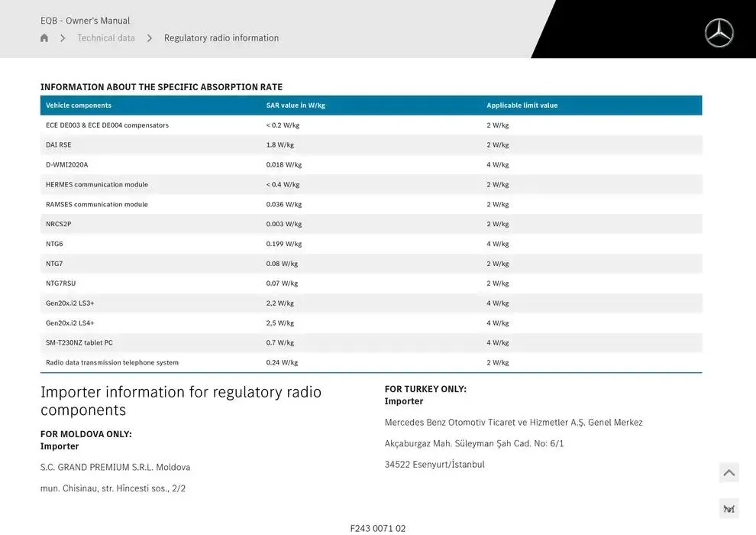Click the Importer information for regulatory radio heading
Image resolution: width=756 pixels, height=535 pixels.
click(x=181, y=401)
